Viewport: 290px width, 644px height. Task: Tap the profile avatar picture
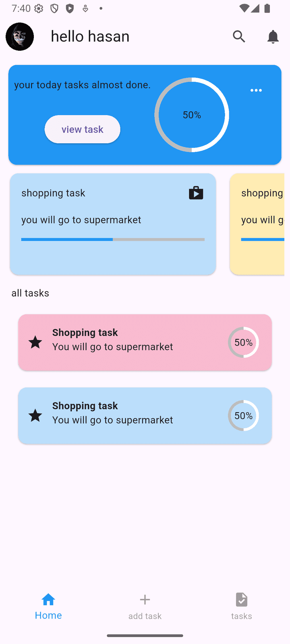(x=20, y=37)
